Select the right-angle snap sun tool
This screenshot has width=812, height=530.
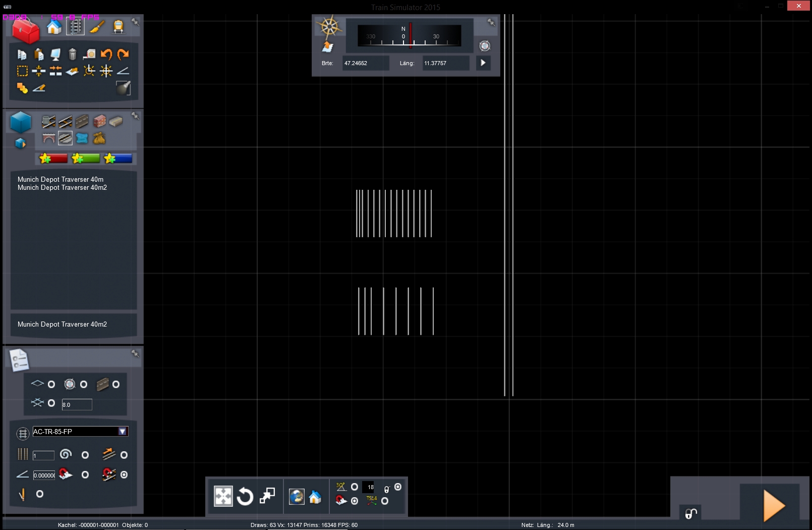point(89,71)
